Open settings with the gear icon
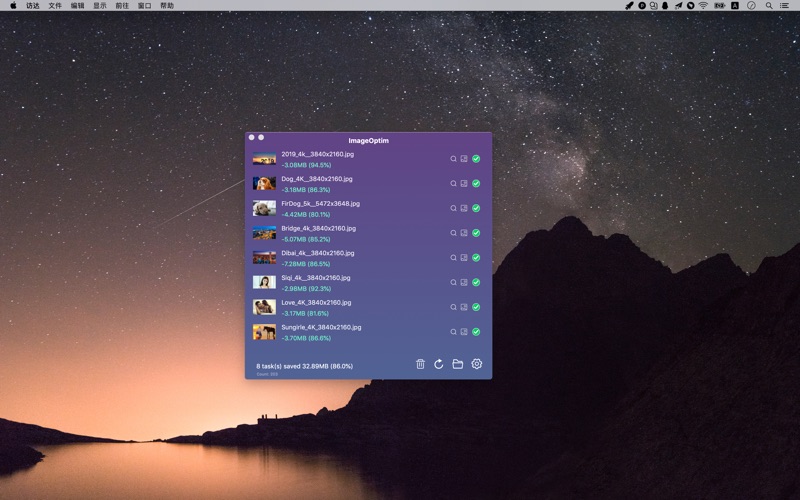800x500 pixels. 476,364
